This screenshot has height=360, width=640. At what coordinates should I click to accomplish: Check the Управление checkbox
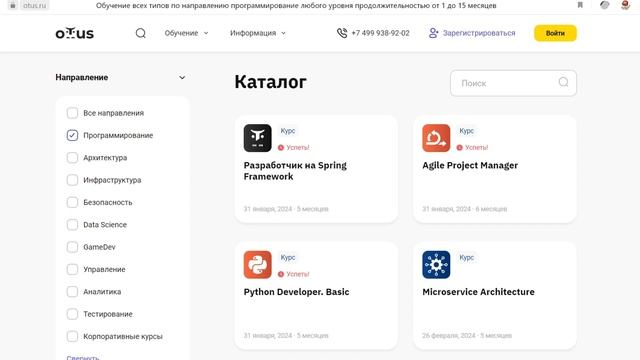tap(72, 269)
